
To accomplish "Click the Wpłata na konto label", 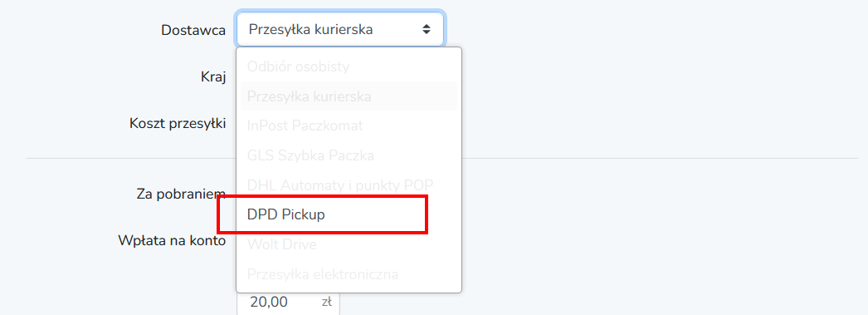I will point(172,241).
